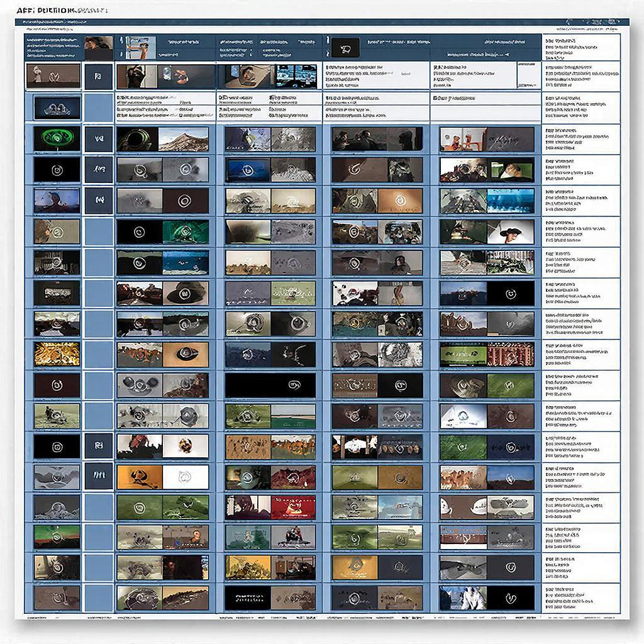Click the header arrow in top right

click(507, 54)
